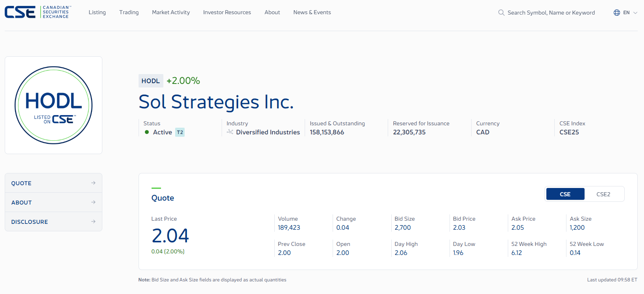
Task: Open the About menu in top navigation
Action: point(272,12)
